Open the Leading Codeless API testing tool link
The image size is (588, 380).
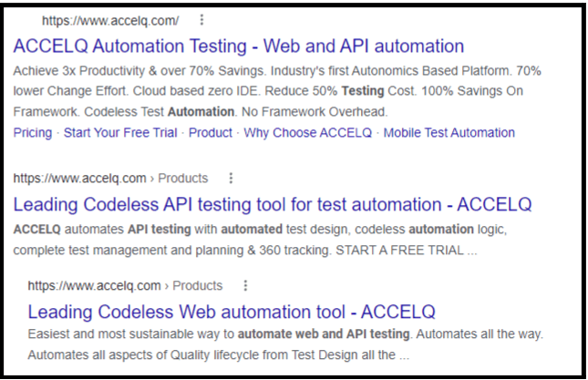(x=273, y=204)
